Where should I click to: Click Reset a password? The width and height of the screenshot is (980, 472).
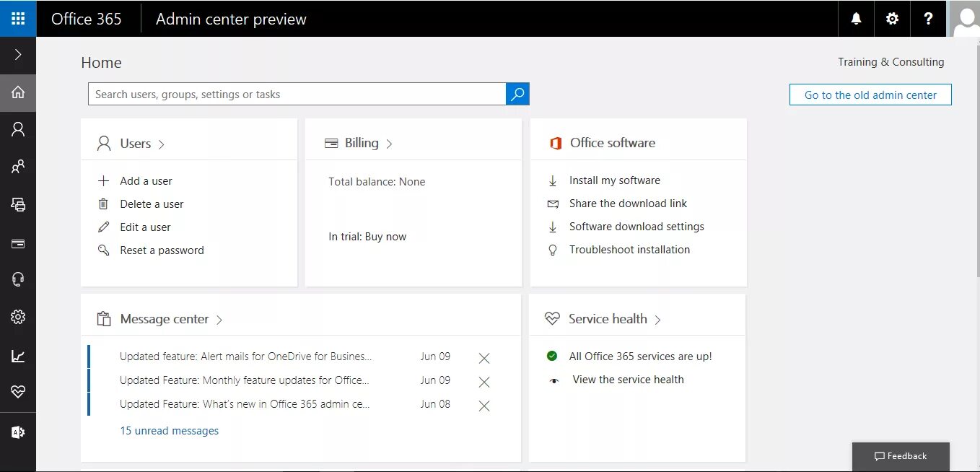tap(162, 250)
